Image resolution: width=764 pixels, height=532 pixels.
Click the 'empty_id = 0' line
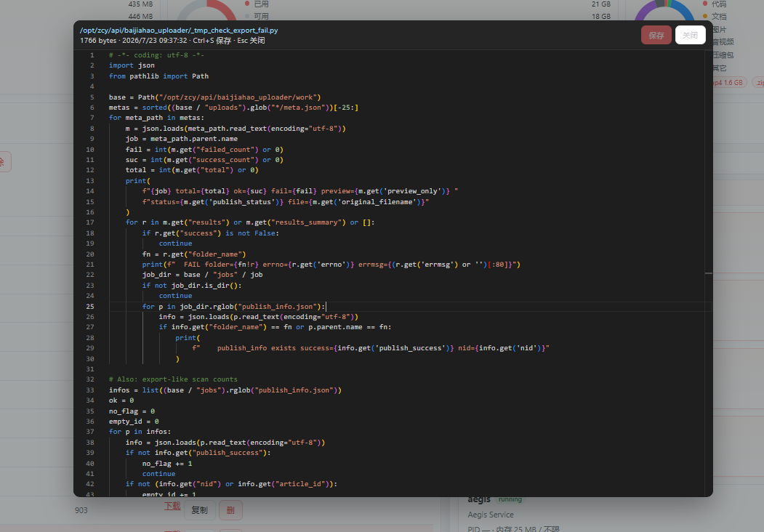pos(134,422)
